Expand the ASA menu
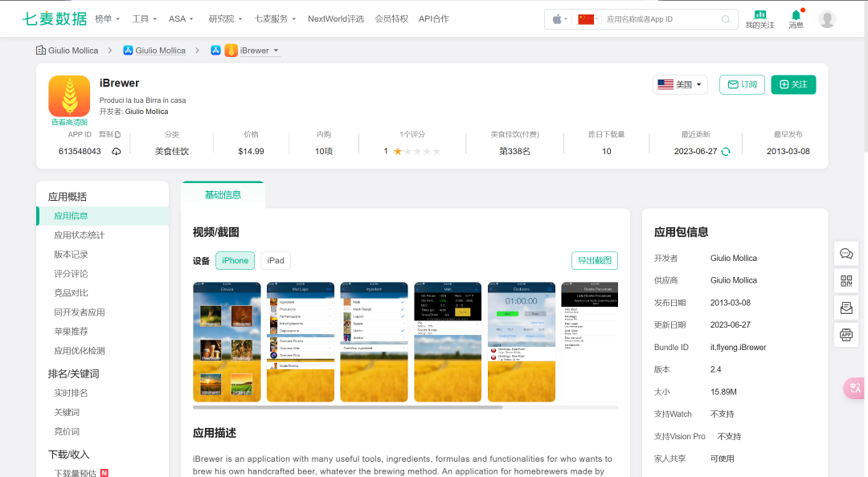The image size is (868, 477). pos(181,18)
